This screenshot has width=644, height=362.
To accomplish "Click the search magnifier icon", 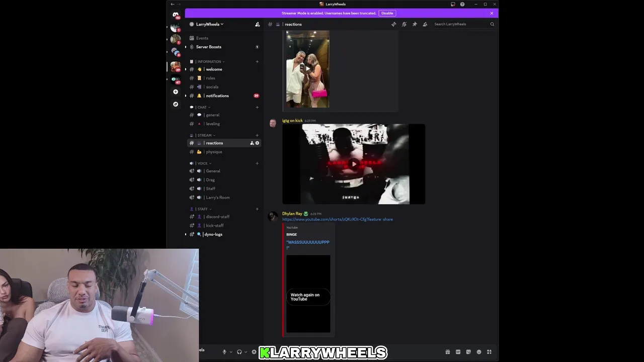I will click(x=492, y=24).
